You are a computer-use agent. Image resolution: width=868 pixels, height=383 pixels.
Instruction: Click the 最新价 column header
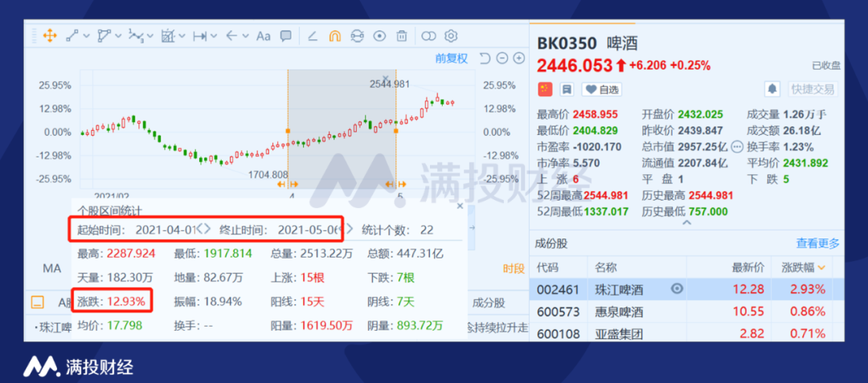(x=748, y=267)
